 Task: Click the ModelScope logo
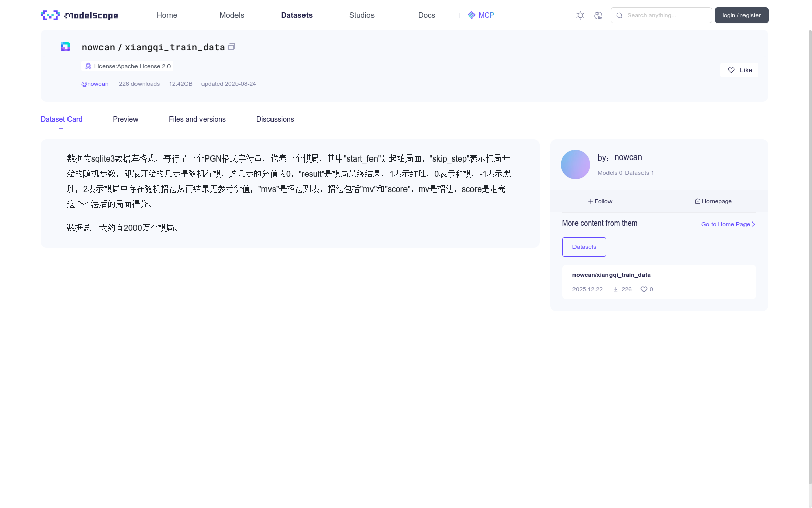(x=79, y=15)
